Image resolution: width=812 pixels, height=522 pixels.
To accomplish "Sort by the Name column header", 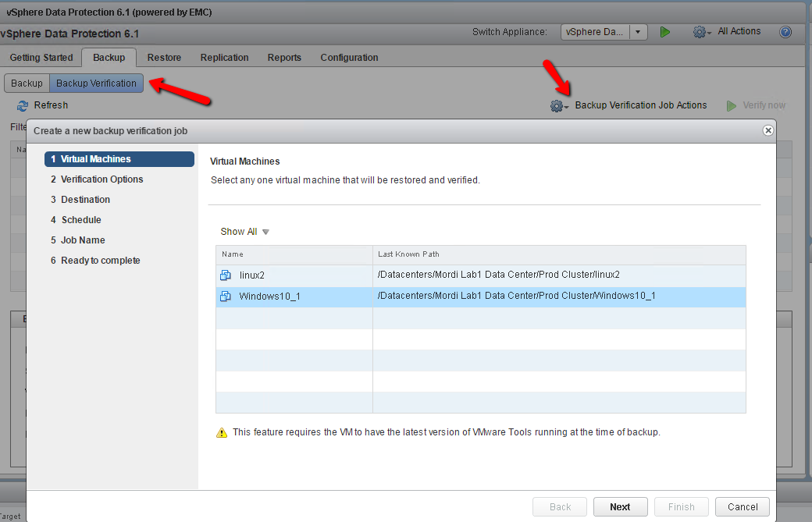I will point(294,254).
